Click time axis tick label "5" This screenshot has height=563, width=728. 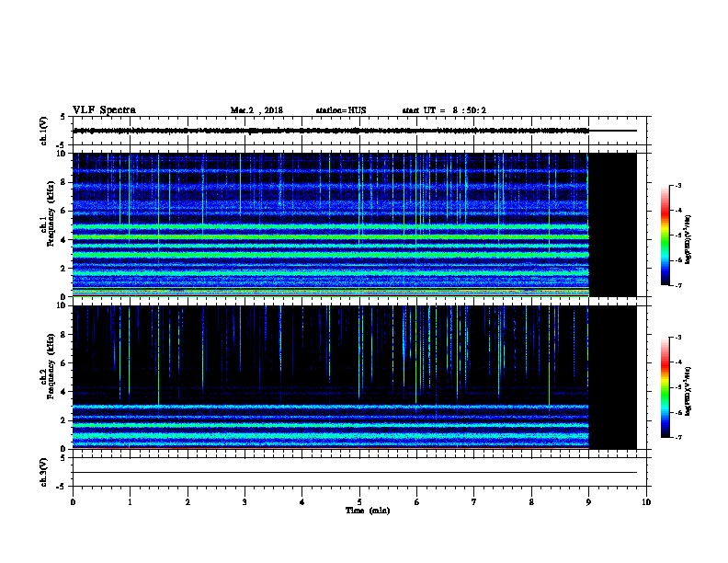[359, 502]
